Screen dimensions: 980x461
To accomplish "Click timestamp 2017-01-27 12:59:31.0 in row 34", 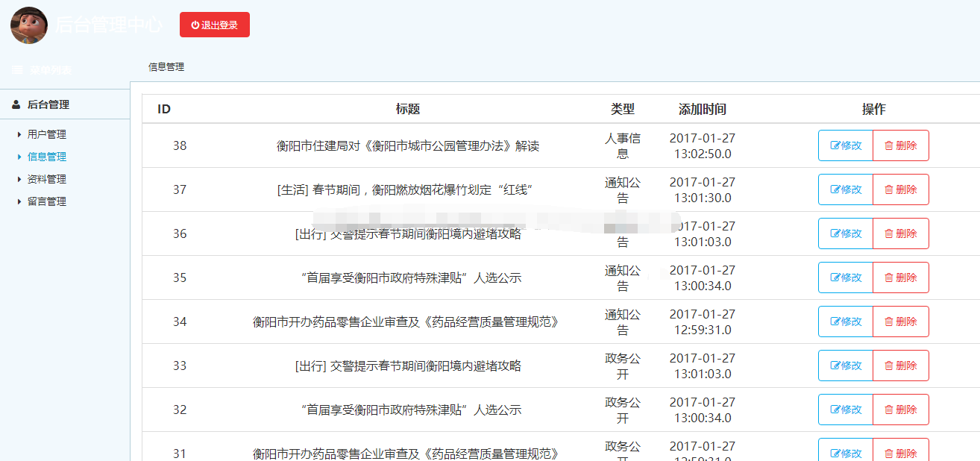I will pyautogui.click(x=703, y=322).
